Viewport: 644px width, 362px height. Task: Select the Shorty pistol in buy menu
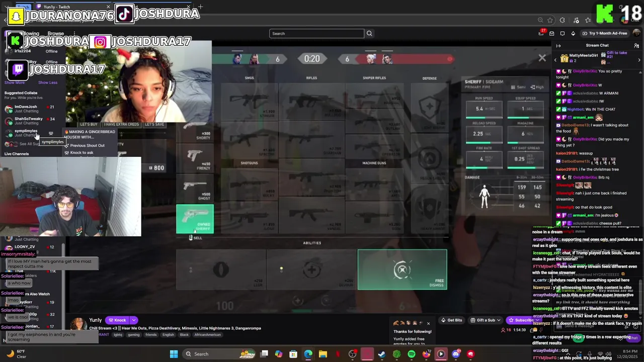tap(195, 133)
